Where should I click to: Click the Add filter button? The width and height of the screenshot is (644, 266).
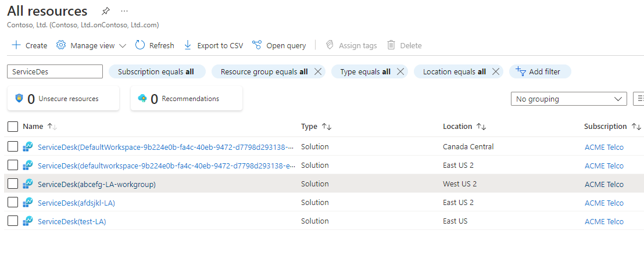[540, 71]
